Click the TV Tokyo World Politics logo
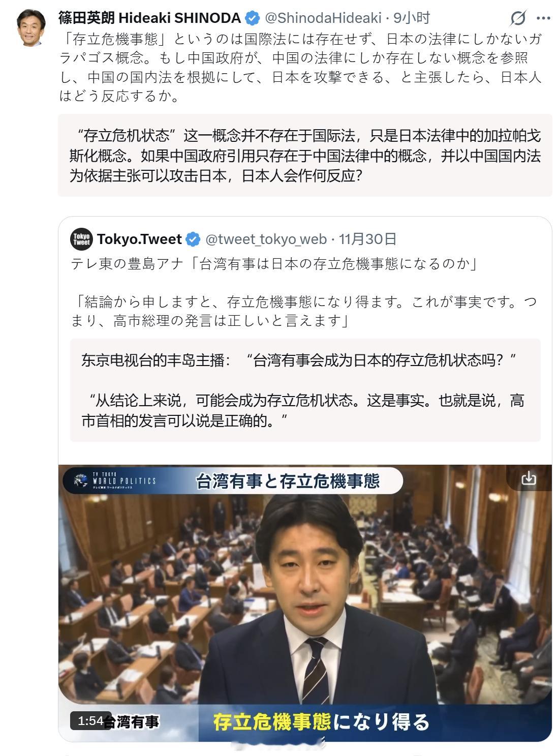 [115, 480]
